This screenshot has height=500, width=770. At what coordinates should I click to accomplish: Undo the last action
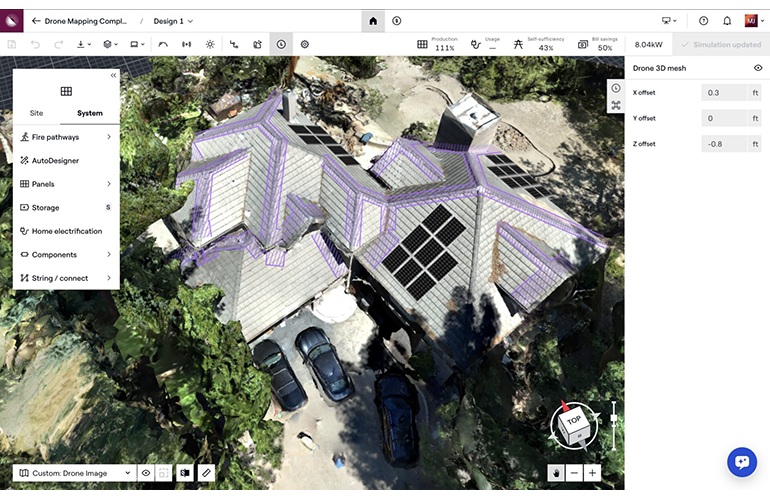click(35, 44)
